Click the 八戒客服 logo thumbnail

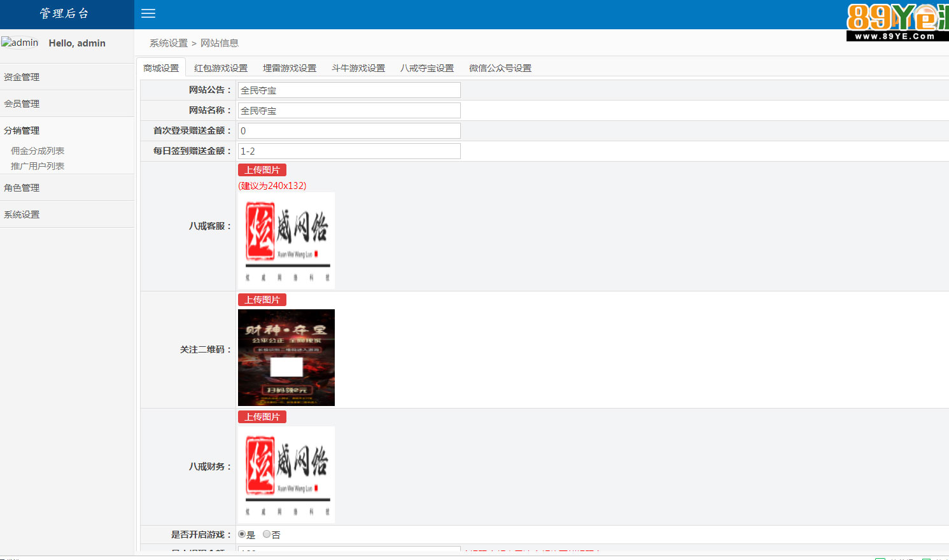pos(286,241)
